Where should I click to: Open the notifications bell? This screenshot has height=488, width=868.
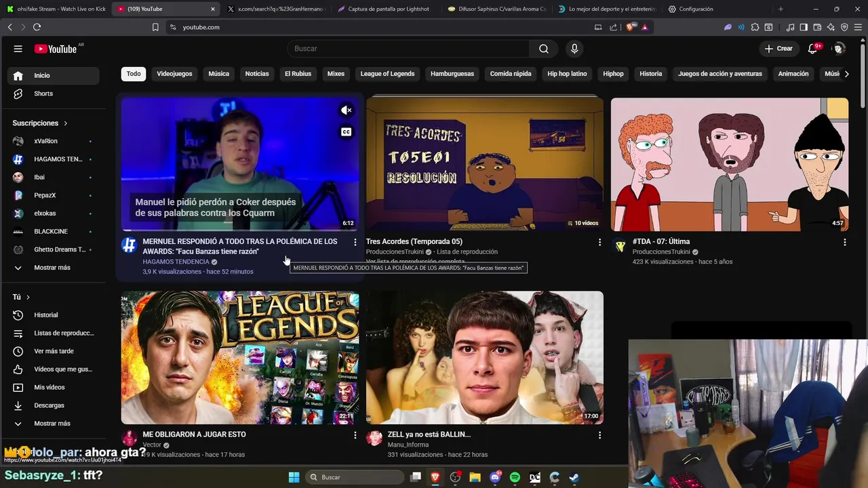coord(813,49)
